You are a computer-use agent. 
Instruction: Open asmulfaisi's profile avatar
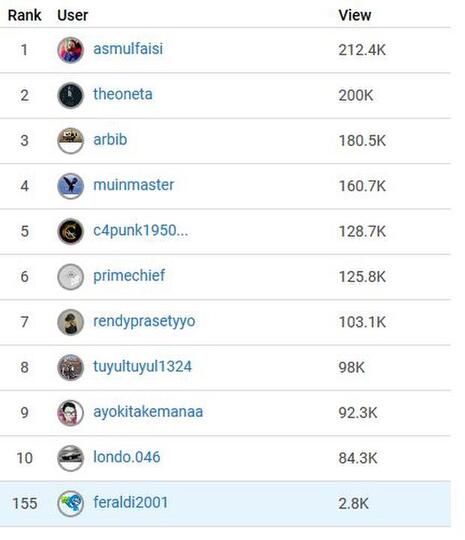pos(71,50)
